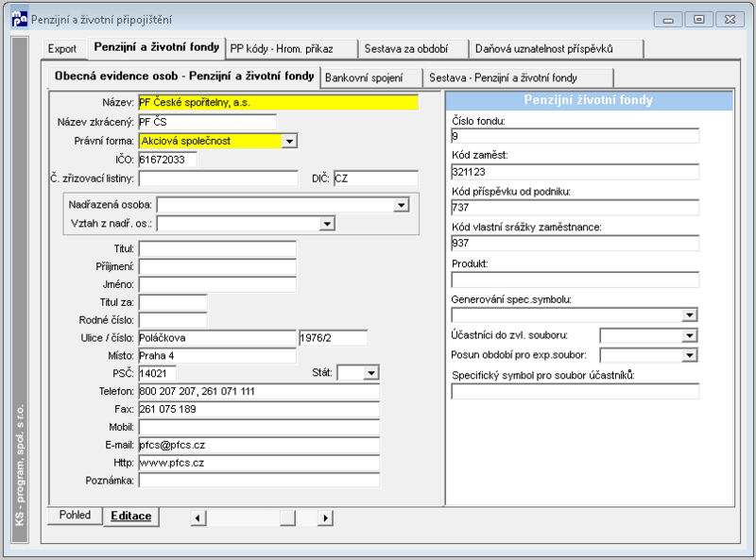The height and width of the screenshot is (560, 756).
Task: Open the Stát dropdown
Action: click(x=371, y=373)
